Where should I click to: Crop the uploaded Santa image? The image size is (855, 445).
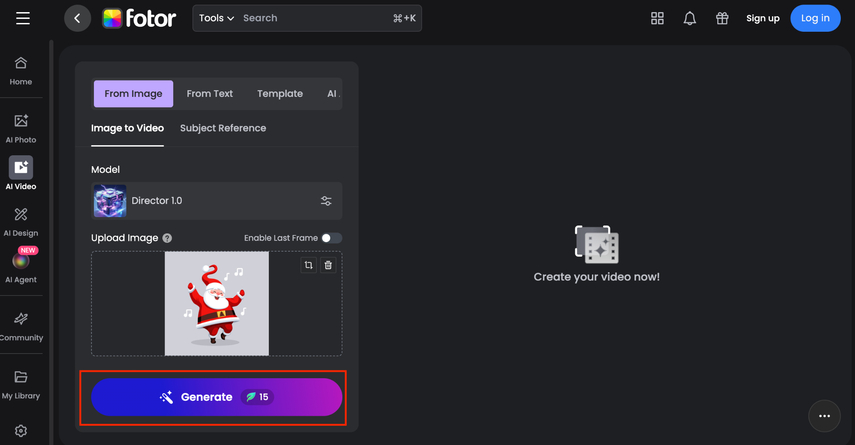pos(309,265)
